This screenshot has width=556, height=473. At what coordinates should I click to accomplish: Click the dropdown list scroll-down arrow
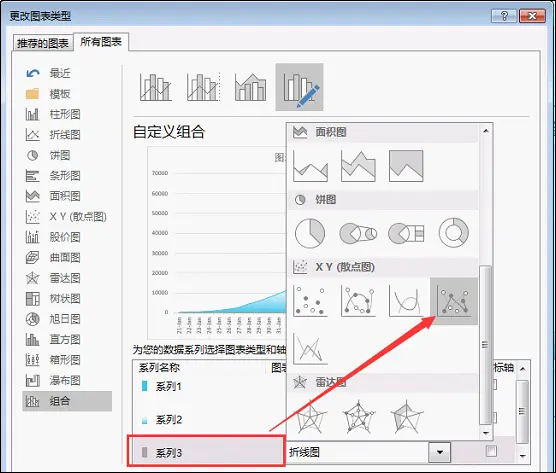click(486, 433)
